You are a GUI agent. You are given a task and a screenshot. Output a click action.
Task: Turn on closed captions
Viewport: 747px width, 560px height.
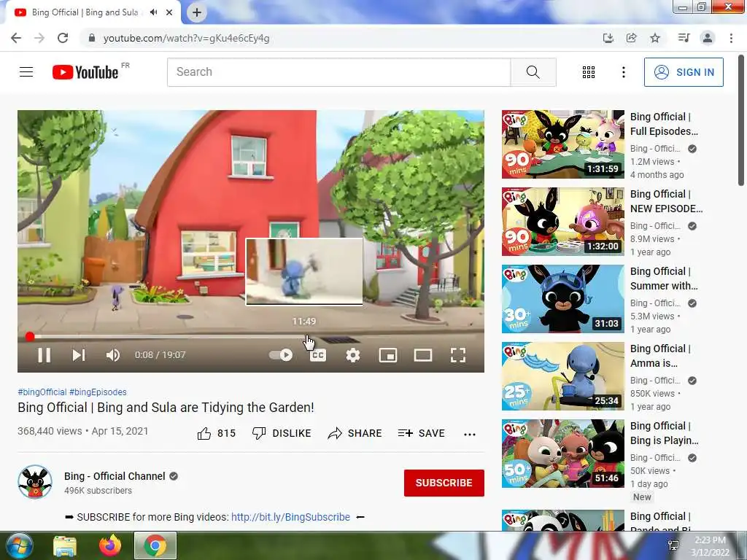click(318, 355)
